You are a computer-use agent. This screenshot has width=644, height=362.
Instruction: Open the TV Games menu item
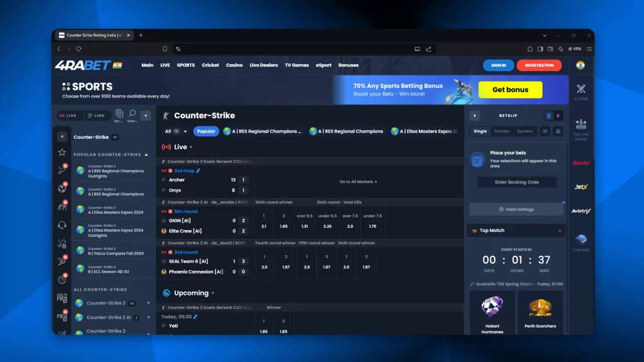(x=297, y=65)
